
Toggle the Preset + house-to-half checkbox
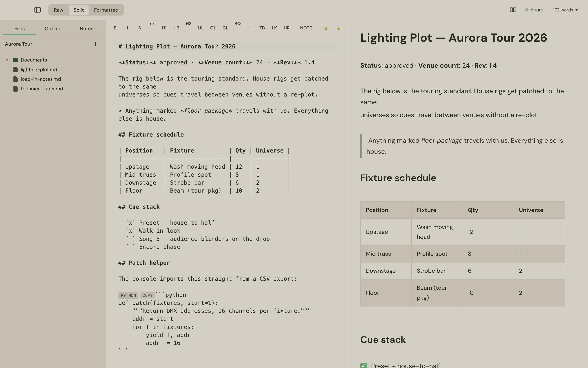(x=363, y=366)
